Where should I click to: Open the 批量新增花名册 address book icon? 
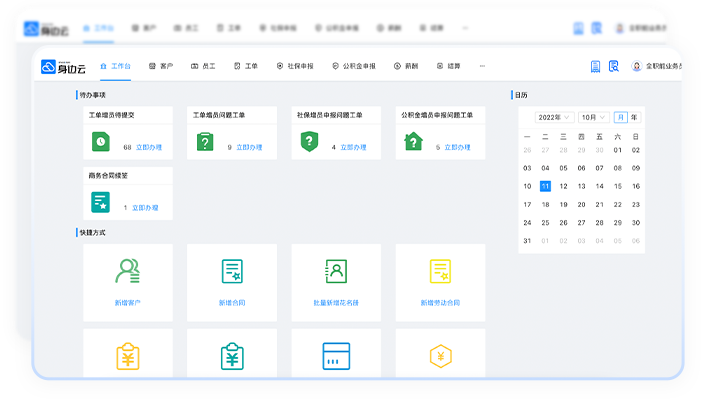[x=336, y=271]
